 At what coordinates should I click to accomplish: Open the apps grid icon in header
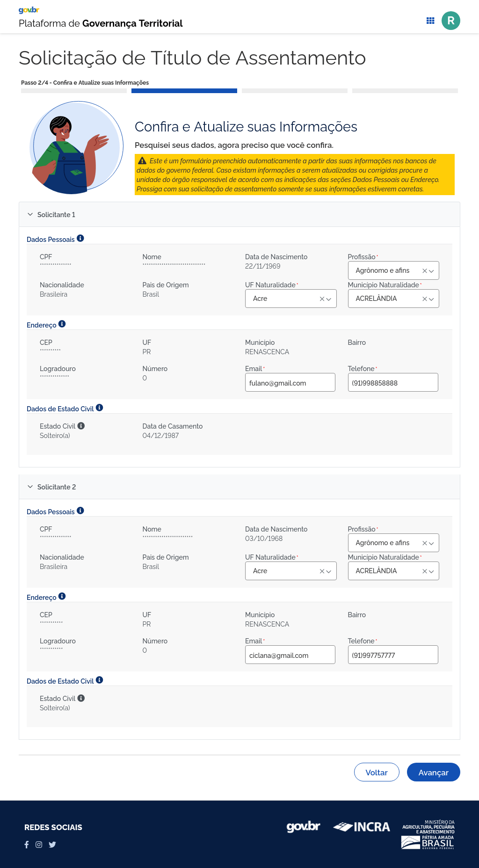[x=430, y=21]
